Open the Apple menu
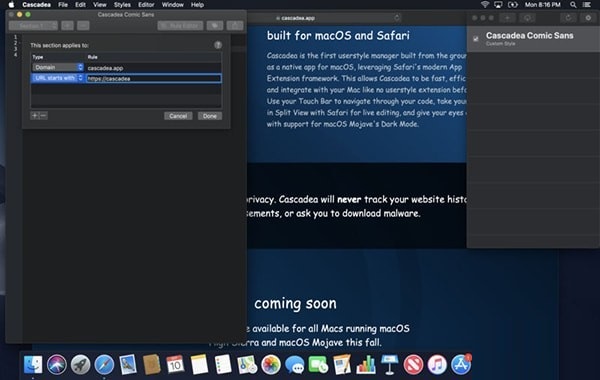Image resolution: width=600 pixels, height=380 pixels. (x=11, y=5)
